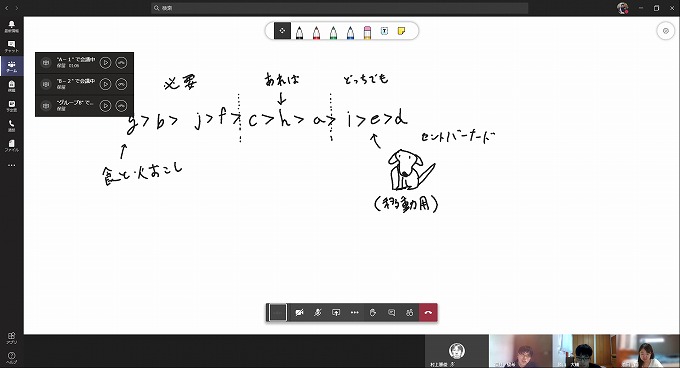
Task: Resume the held "A-1" meeting
Action: pos(105,63)
